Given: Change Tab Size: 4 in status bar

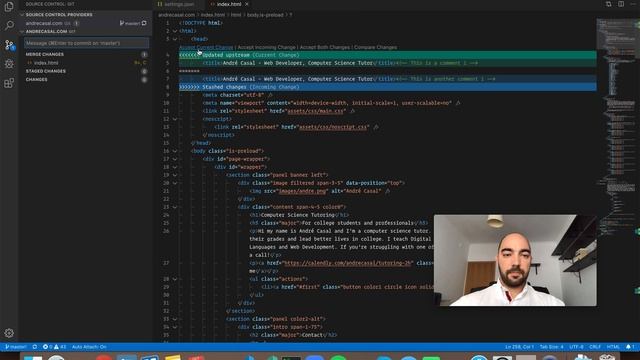Looking at the screenshot, I should click(551, 347).
